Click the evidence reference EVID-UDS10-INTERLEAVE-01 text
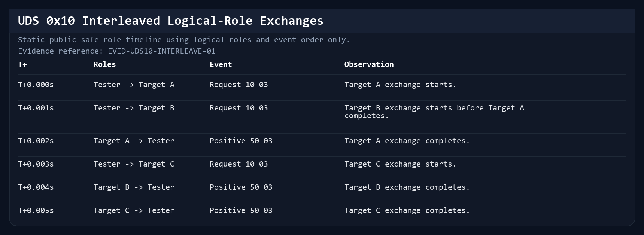Image resolution: width=644 pixels, height=235 pixels. pos(162,51)
